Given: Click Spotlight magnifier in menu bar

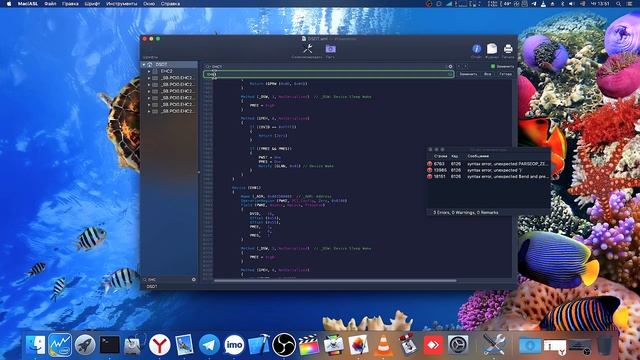Looking at the screenshot, I should [x=619, y=4].
